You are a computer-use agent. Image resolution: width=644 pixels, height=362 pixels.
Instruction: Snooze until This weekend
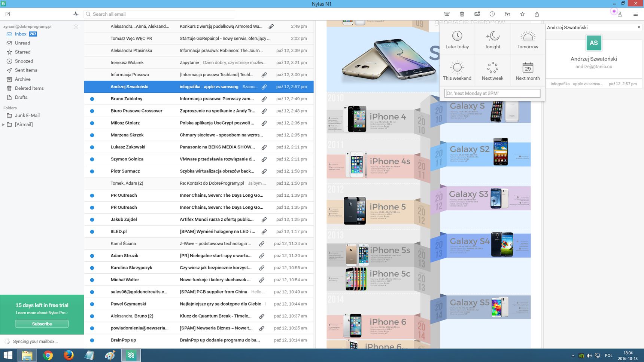[x=457, y=71]
